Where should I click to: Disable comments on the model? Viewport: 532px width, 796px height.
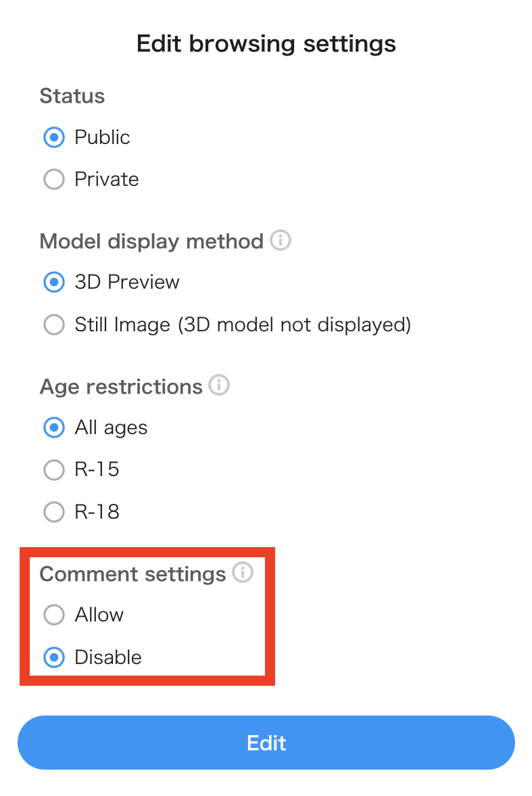[53, 657]
